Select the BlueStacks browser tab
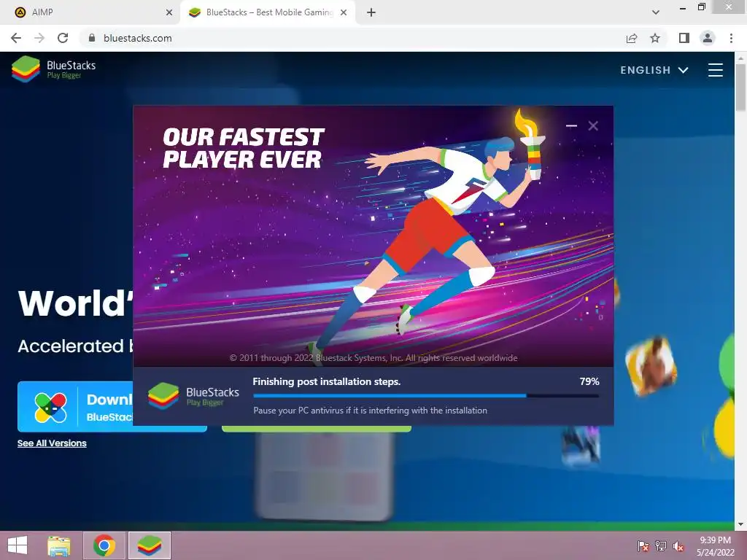This screenshot has width=747, height=560. (x=267, y=12)
